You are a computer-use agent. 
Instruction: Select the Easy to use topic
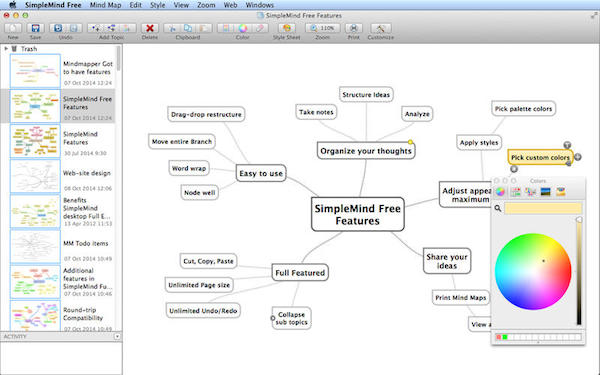(261, 173)
